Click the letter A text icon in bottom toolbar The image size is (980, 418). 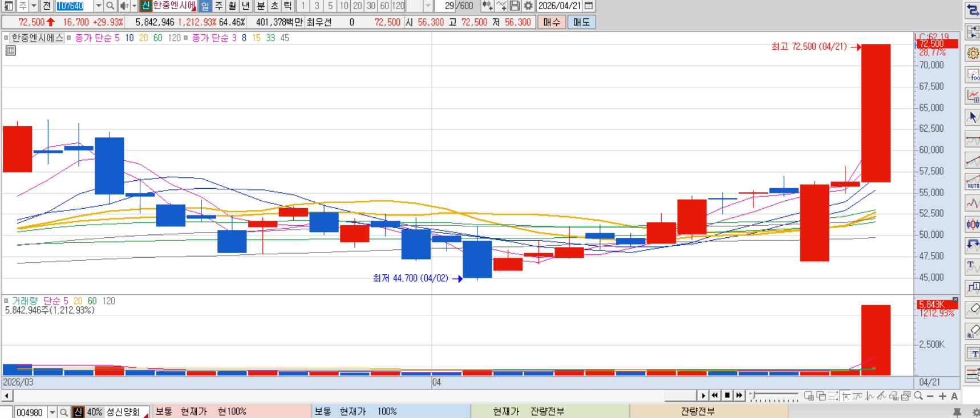pos(954,396)
